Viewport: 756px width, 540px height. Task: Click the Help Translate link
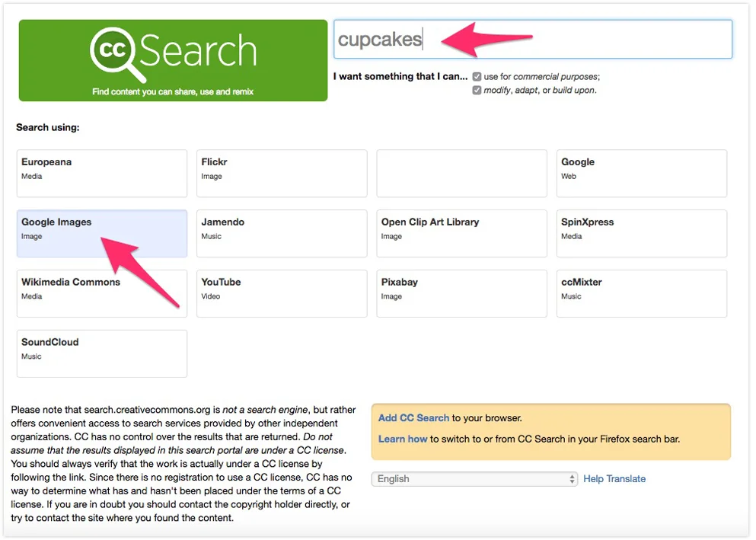tap(614, 479)
